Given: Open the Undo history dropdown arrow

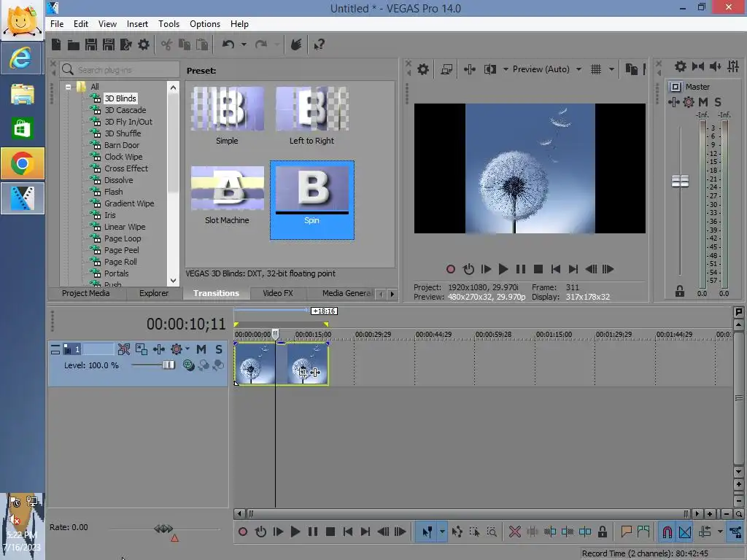Looking at the screenshot, I should pos(244,44).
